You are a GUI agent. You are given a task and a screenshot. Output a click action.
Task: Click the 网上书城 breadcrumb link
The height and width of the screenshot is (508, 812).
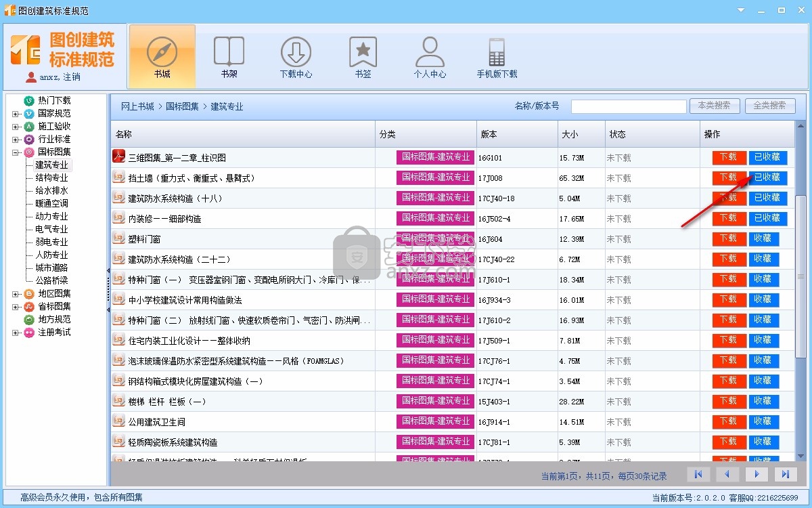point(137,106)
